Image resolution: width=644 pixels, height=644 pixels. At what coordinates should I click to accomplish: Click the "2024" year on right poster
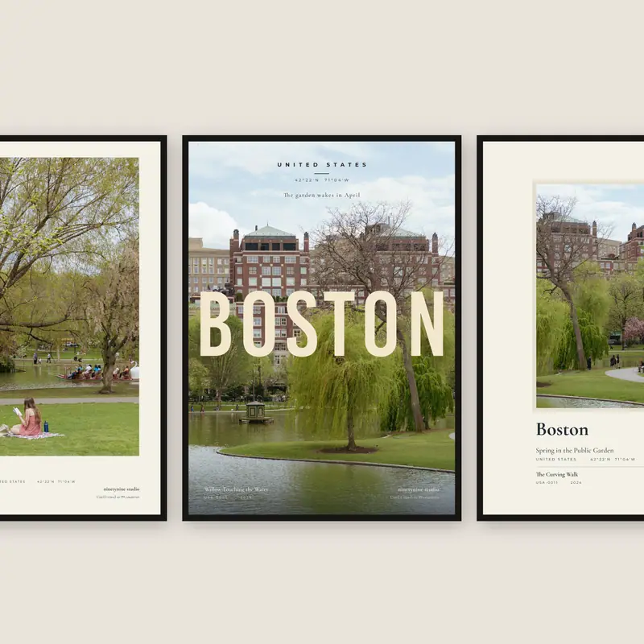pos(576,482)
